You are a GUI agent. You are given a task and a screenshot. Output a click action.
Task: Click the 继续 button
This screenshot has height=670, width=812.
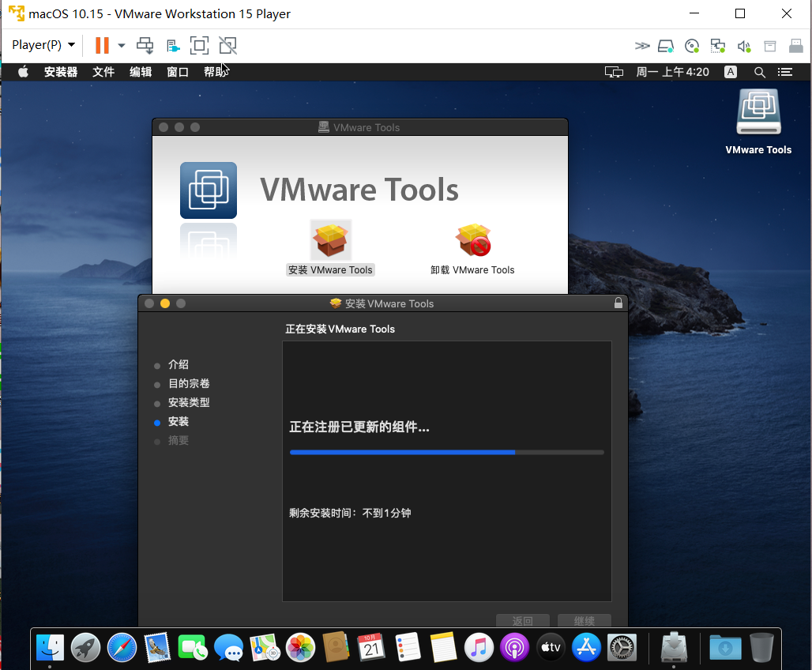pos(585,620)
